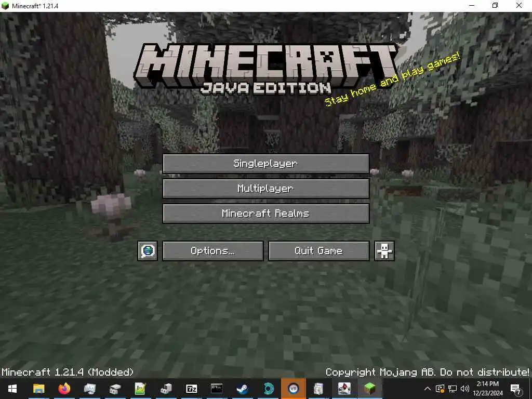Open the notification center
The width and height of the screenshot is (532, 399).
coord(516,389)
